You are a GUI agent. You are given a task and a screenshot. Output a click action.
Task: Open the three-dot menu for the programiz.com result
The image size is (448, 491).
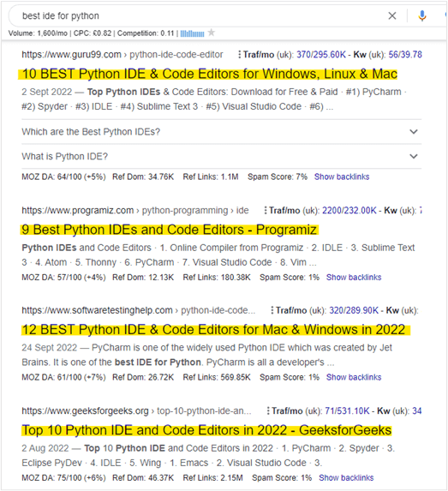(x=266, y=211)
